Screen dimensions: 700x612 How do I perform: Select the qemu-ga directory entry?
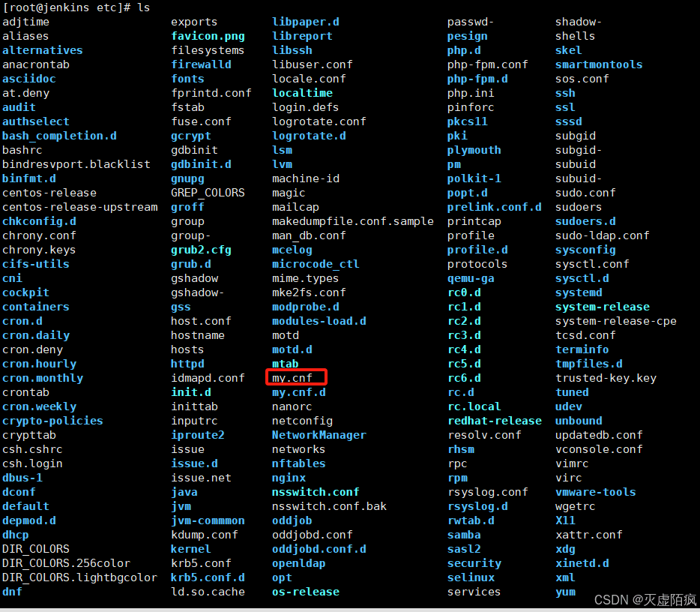tap(471, 278)
